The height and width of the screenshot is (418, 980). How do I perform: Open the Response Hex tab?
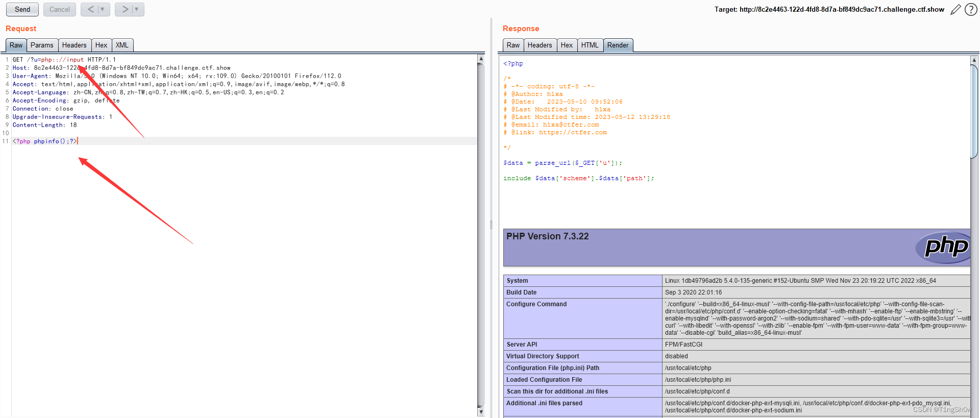(x=567, y=45)
